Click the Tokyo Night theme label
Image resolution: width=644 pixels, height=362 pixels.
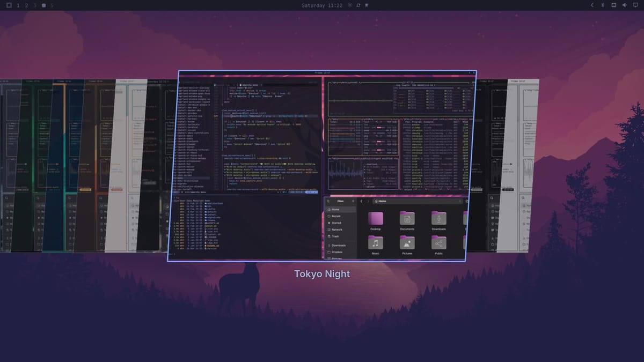click(322, 274)
